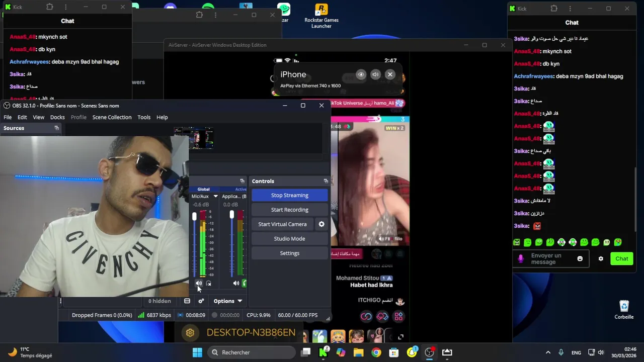Open chat settings gear in right Kick window
The width and height of the screenshot is (644, 362).
pyautogui.click(x=601, y=258)
